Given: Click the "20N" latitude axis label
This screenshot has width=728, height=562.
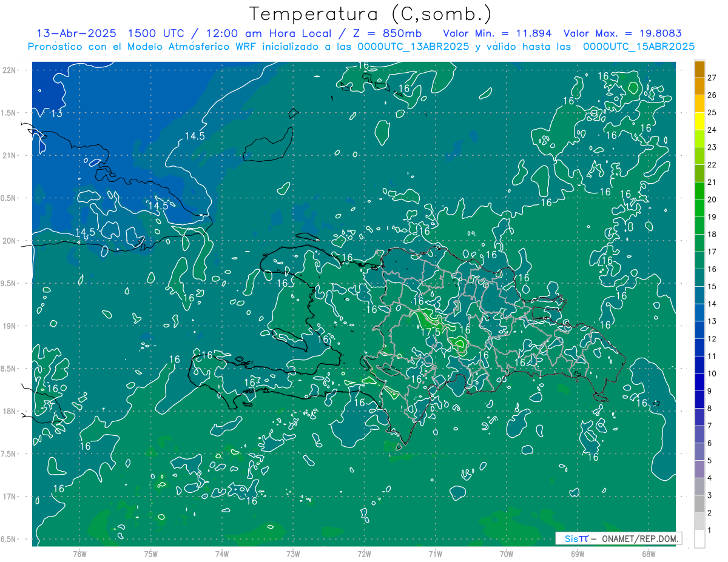Looking at the screenshot, I should click(8, 241).
